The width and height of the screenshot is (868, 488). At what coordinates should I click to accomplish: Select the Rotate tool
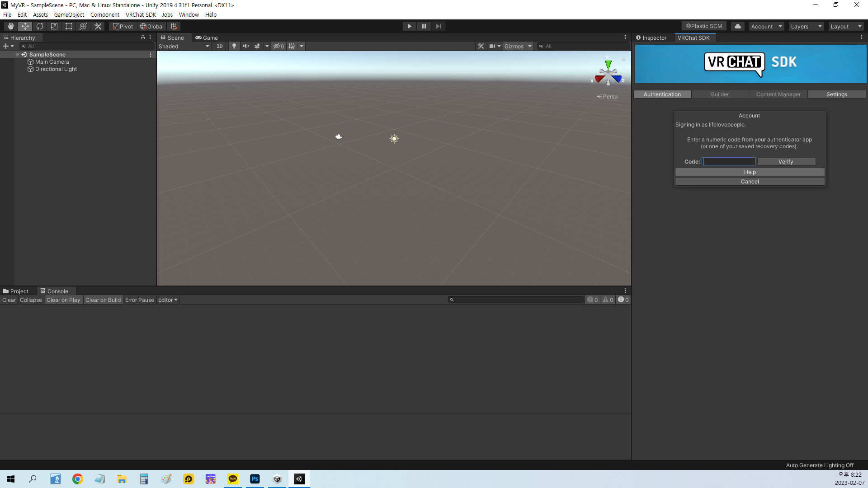pyautogui.click(x=40, y=26)
